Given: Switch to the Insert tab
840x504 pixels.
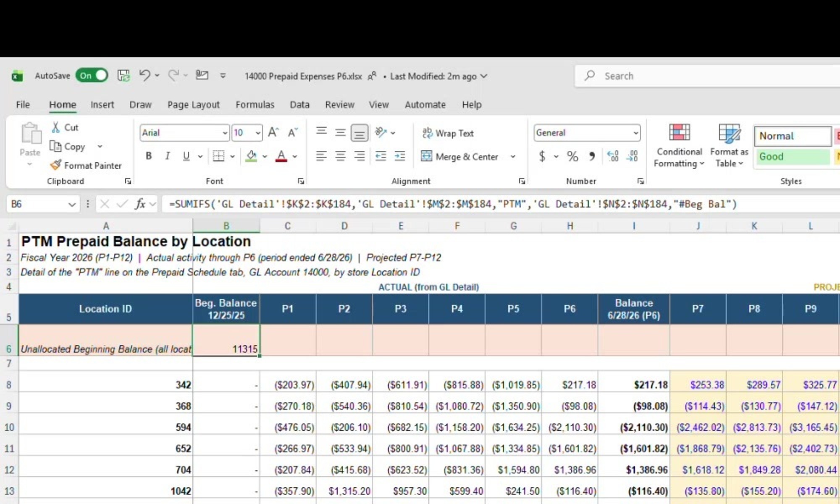Looking at the screenshot, I should [102, 105].
